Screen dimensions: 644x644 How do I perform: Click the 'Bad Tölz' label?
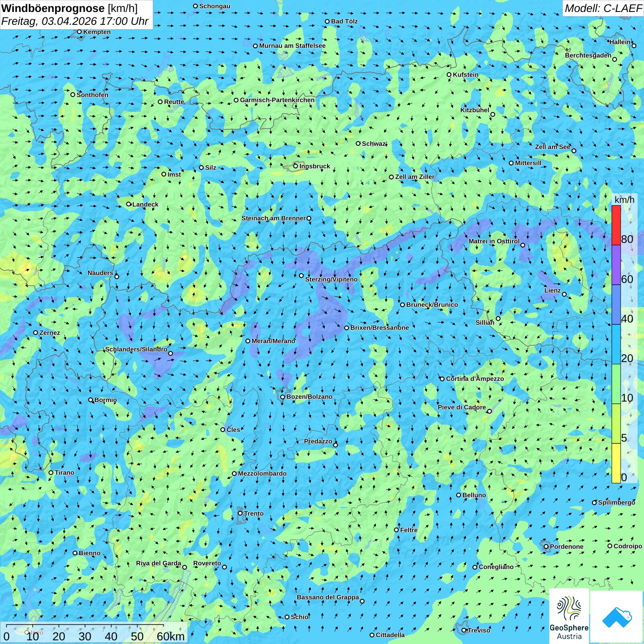coord(344,21)
